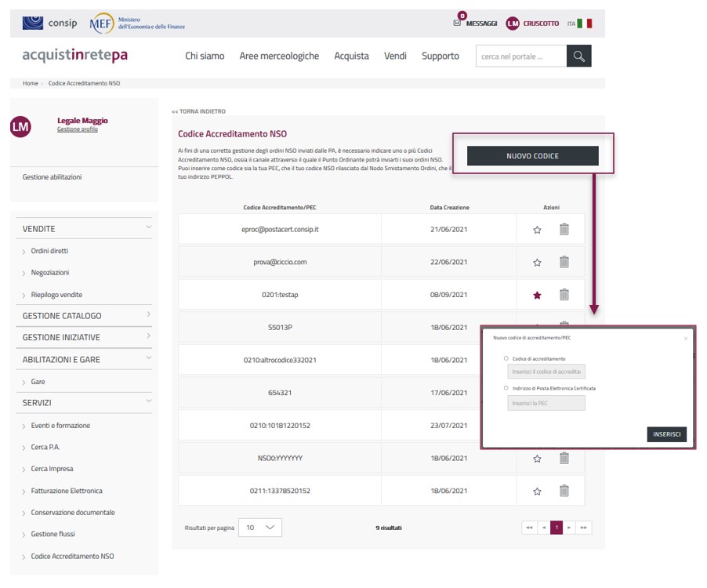This screenshot has width=707, height=588.
Task: Click the search magnifier icon button
Action: [x=578, y=56]
